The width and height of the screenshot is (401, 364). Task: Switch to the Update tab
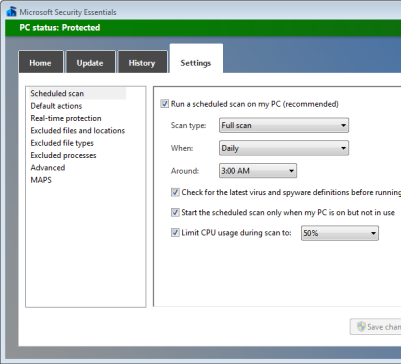point(90,62)
